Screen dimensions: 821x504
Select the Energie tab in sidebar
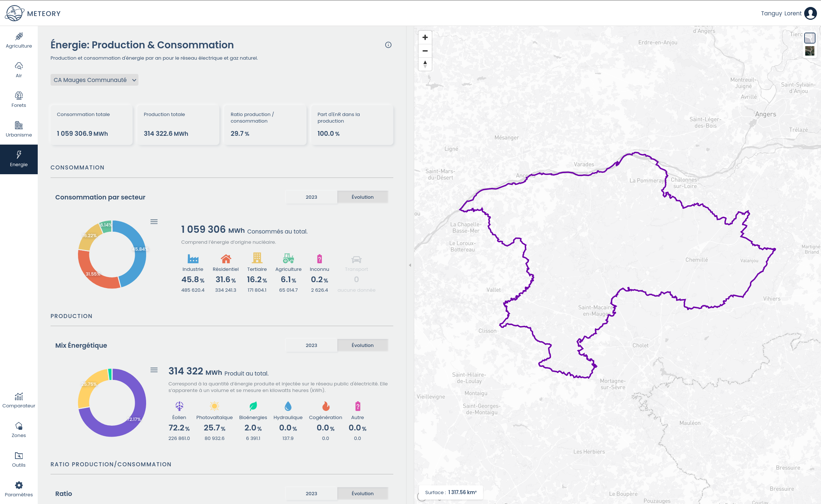point(19,159)
